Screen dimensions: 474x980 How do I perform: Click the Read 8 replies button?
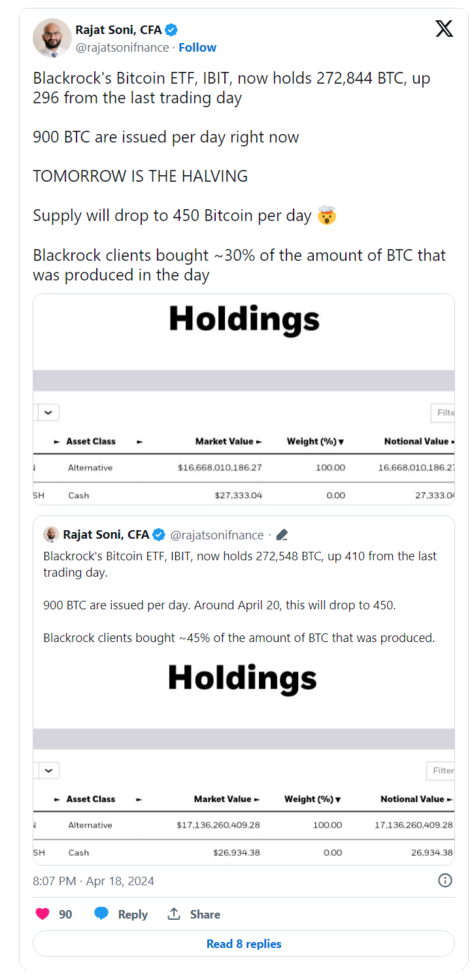pyautogui.click(x=243, y=943)
